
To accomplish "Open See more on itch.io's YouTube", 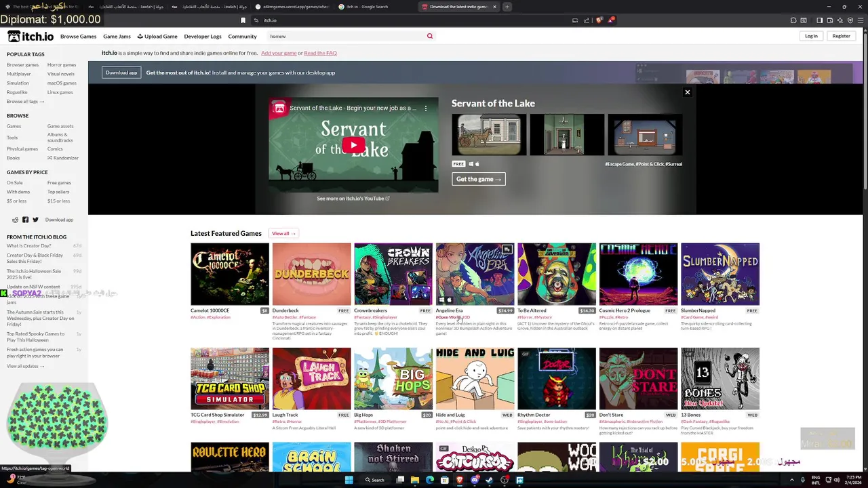I will click(353, 199).
